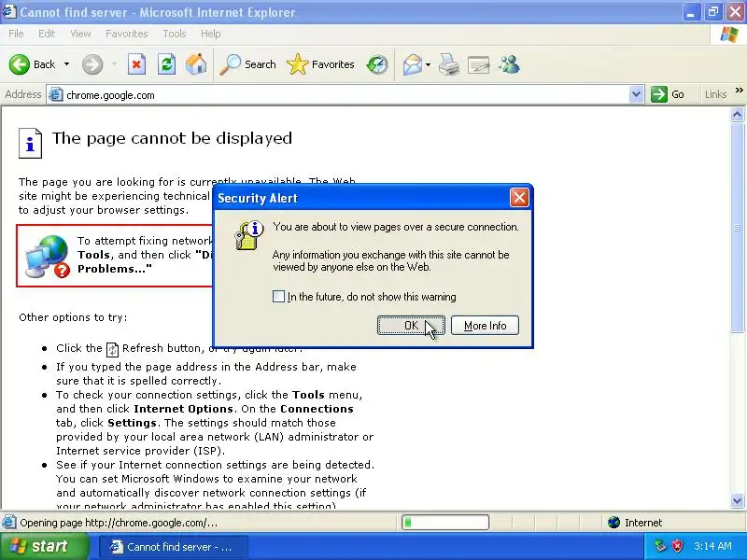Expand the Forward history dropdown arrow
The width and height of the screenshot is (747, 560).
tap(114, 64)
